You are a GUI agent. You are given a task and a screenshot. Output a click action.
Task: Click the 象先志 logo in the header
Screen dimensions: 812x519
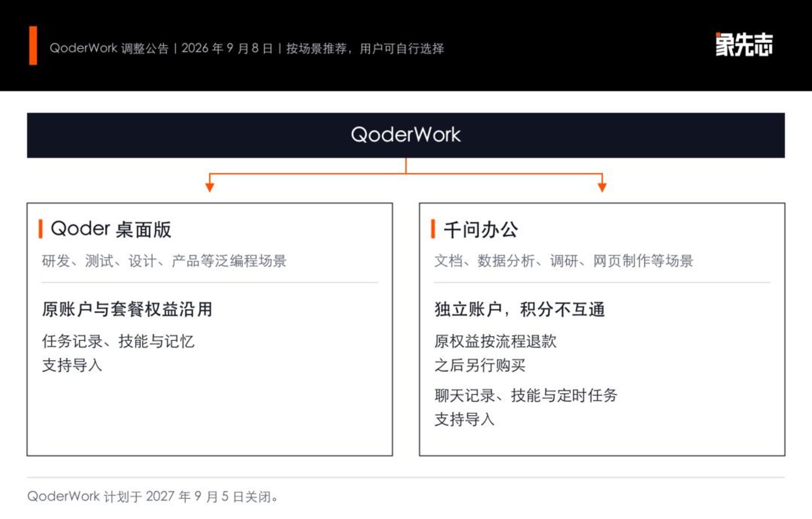(744, 45)
